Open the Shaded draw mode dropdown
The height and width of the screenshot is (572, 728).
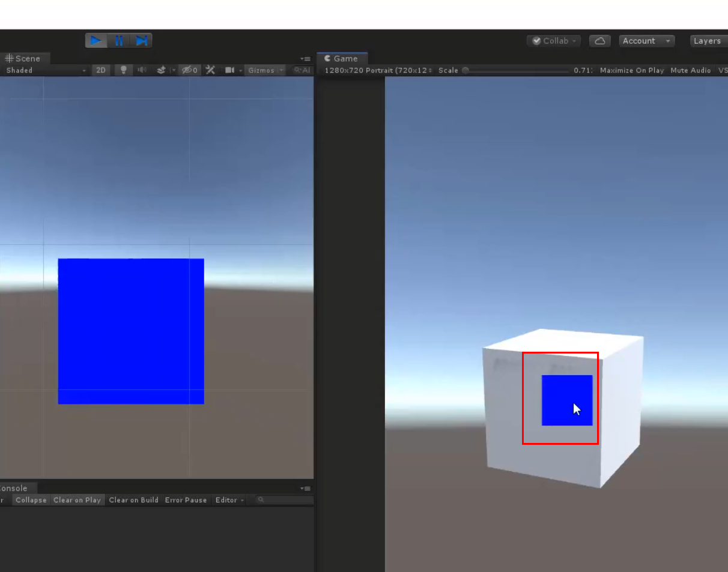pyautogui.click(x=46, y=70)
